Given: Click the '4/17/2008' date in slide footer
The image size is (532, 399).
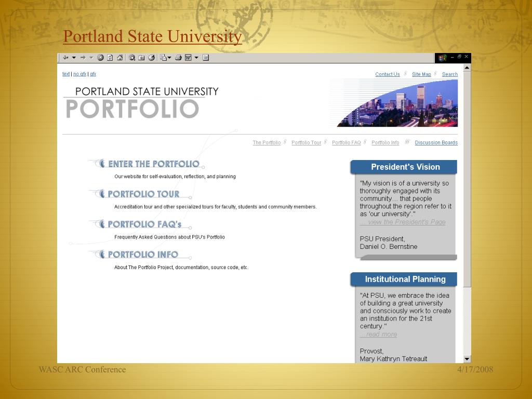Looking at the screenshot, I should pos(475,369).
